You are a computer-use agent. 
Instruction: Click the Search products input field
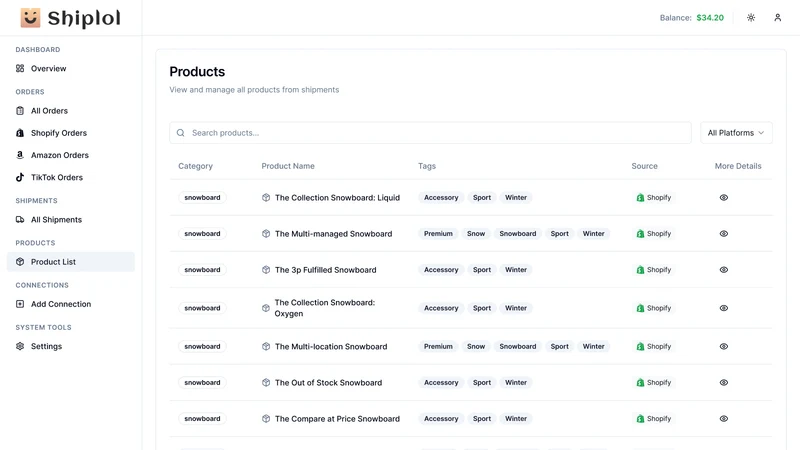click(x=430, y=133)
